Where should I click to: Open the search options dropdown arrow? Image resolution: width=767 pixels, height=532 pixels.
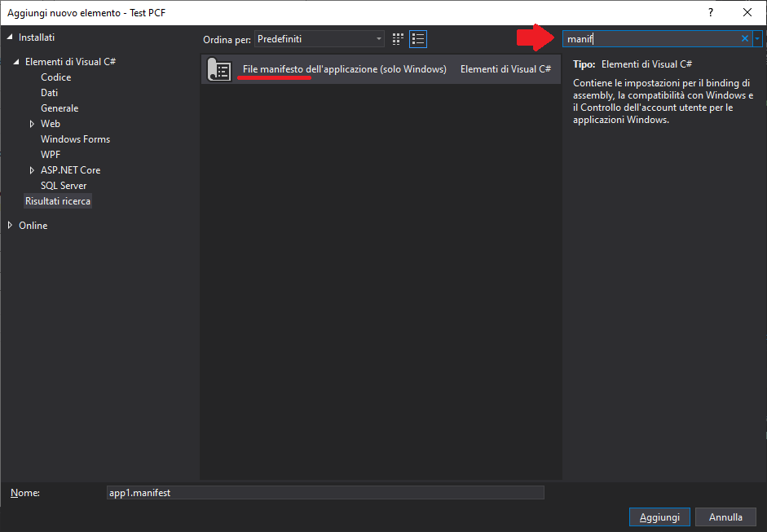pos(758,38)
